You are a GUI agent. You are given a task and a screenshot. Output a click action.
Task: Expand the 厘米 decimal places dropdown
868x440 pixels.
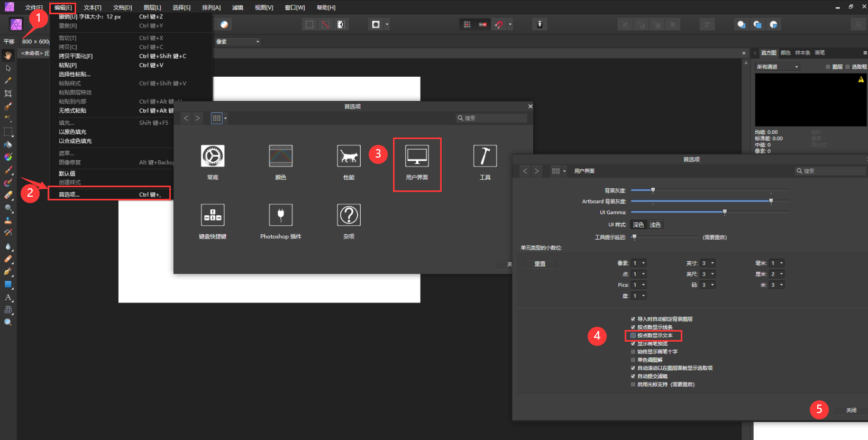pos(777,274)
